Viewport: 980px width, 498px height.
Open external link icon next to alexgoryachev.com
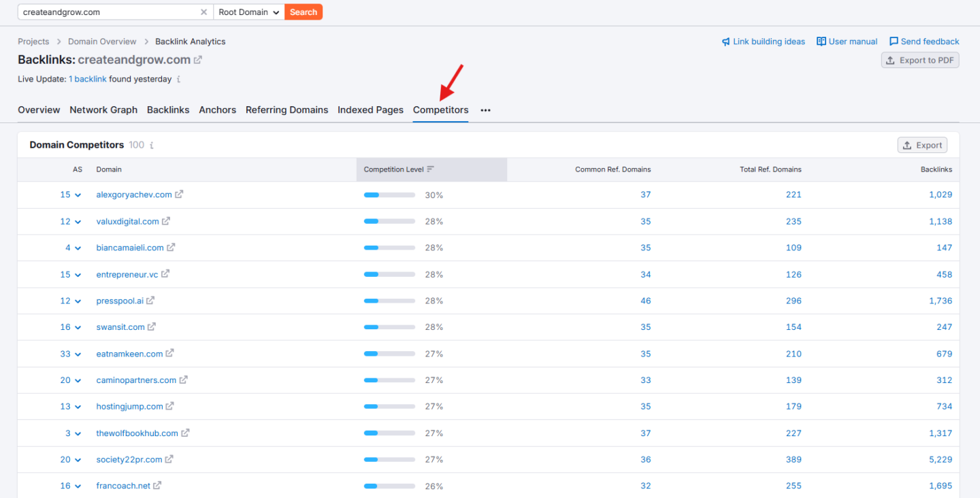pos(179,195)
